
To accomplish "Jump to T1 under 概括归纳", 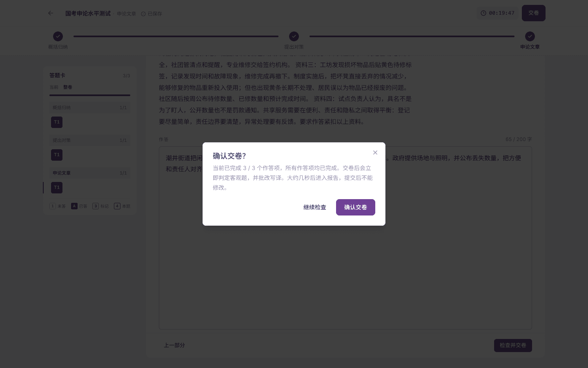I will (57, 122).
